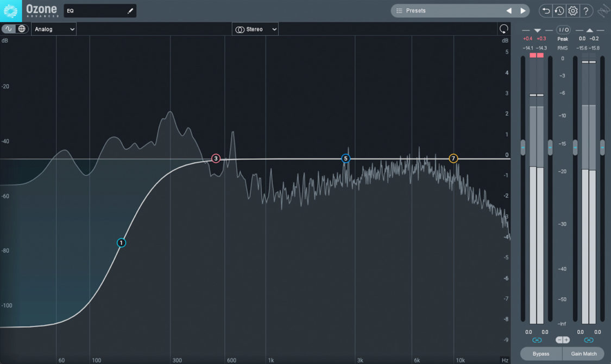Open the help menu
The height and width of the screenshot is (364, 611).
click(585, 10)
